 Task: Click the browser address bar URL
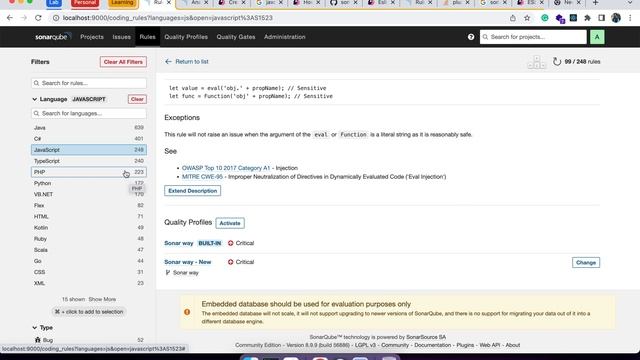tap(168, 18)
